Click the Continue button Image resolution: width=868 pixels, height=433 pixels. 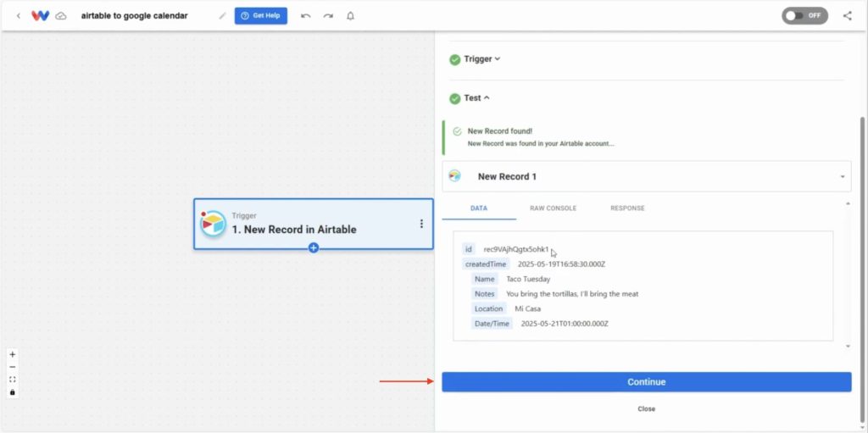pos(647,382)
